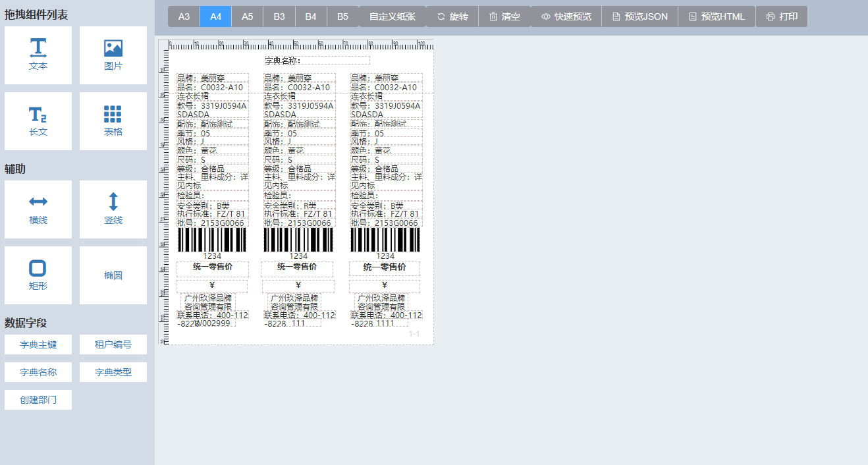Select the 竖线 vertical line icon
This screenshot has height=465, width=868.
pyautogui.click(x=113, y=202)
